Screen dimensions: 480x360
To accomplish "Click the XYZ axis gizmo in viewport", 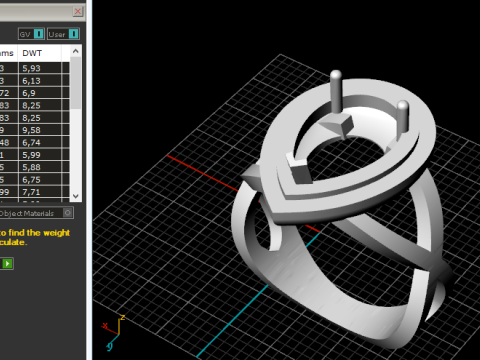I will [114, 333].
